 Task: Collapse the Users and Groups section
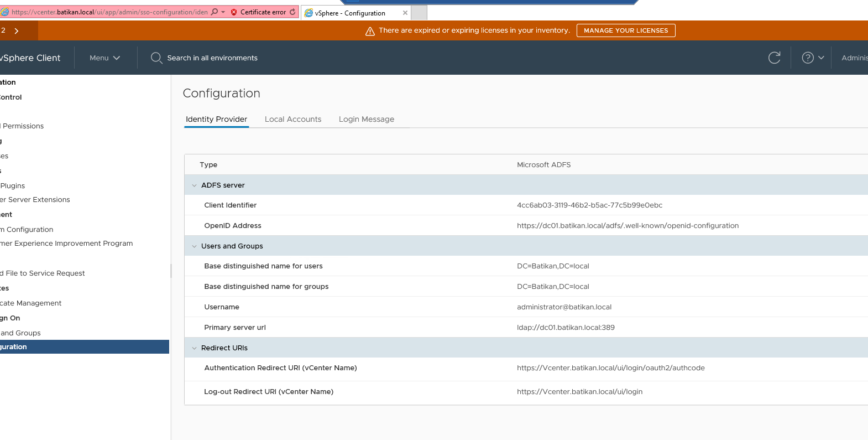(x=194, y=246)
